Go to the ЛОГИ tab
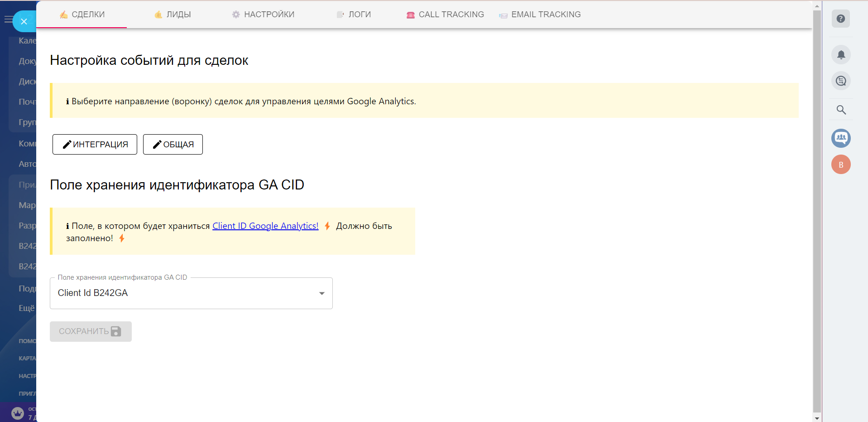Screen dimensions: 868x422 click(x=354, y=15)
